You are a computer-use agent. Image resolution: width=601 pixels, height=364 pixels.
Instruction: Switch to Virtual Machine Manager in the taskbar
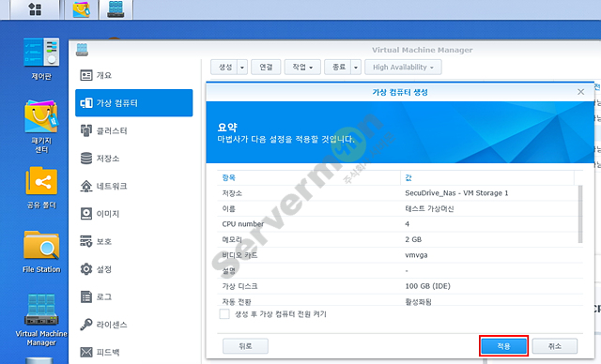pos(116,9)
